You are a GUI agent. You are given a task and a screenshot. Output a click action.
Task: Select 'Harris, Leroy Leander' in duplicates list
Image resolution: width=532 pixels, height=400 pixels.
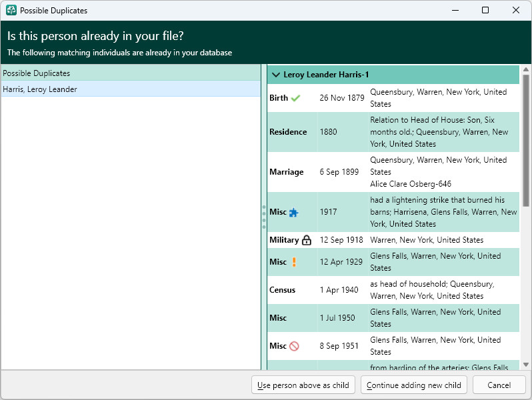(131, 89)
